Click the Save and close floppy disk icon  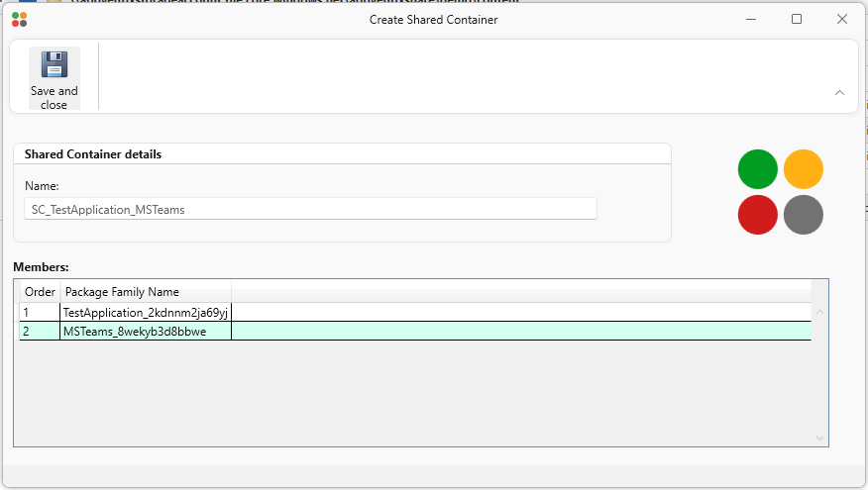coord(54,65)
